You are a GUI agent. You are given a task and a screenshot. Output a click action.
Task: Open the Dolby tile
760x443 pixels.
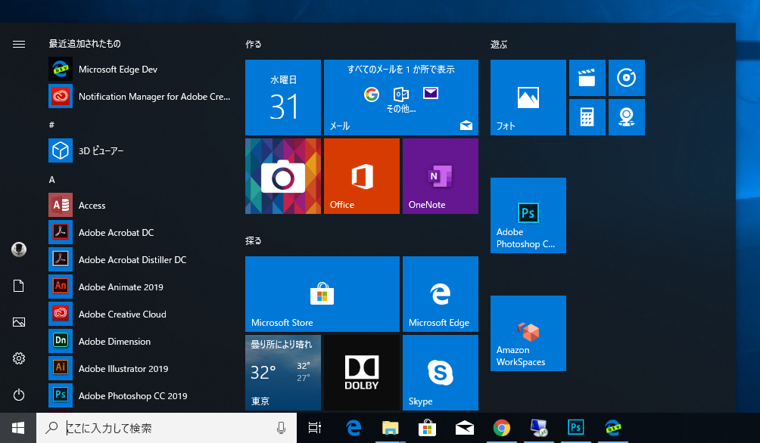point(362,373)
